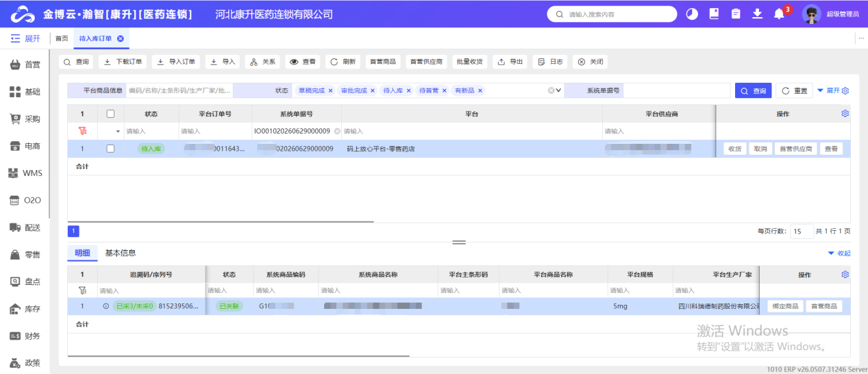Remove the 待首营 status tag
This screenshot has width=868, height=374.
point(444,90)
